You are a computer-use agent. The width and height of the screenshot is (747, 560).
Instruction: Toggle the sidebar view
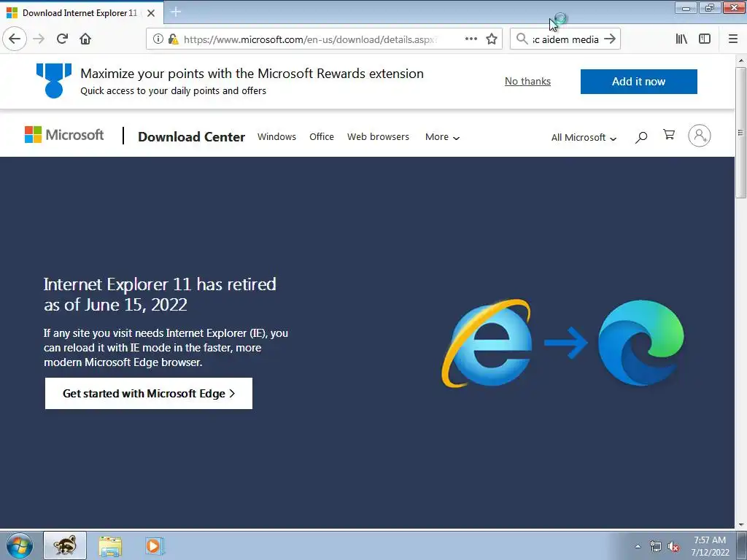pyautogui.click(x=705, y=39)
